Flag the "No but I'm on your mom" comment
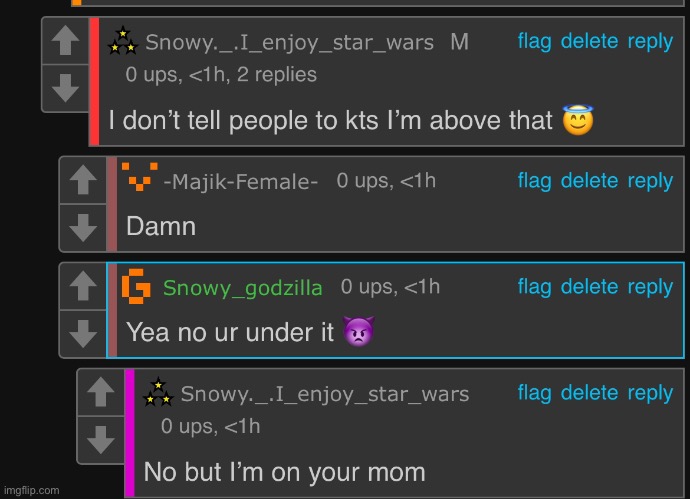690x499 pixels. (x=534, y=393)
